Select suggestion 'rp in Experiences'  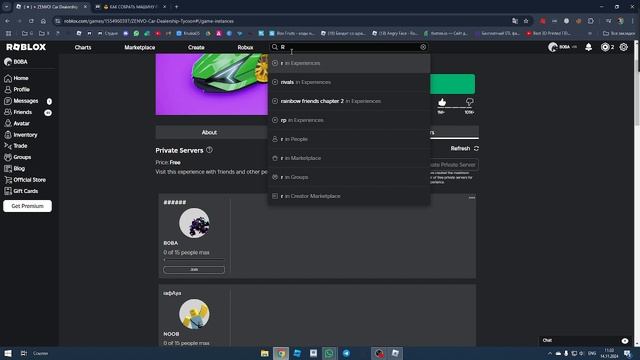(349, 120)
